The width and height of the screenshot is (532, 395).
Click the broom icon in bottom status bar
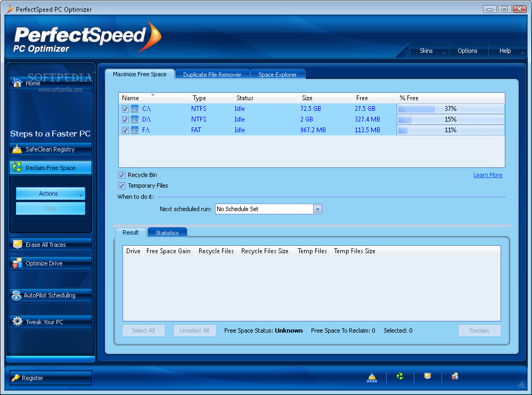[372, 377]
